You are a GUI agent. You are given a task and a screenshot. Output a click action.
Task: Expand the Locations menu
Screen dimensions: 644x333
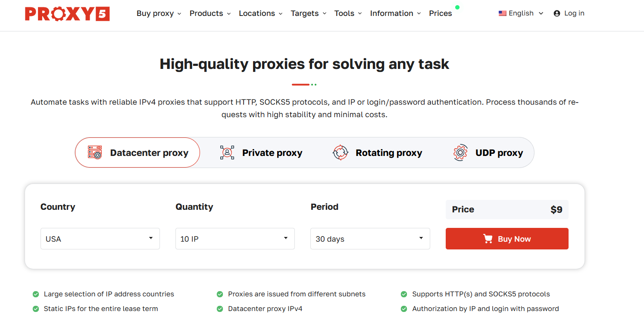tap(261, 13)
